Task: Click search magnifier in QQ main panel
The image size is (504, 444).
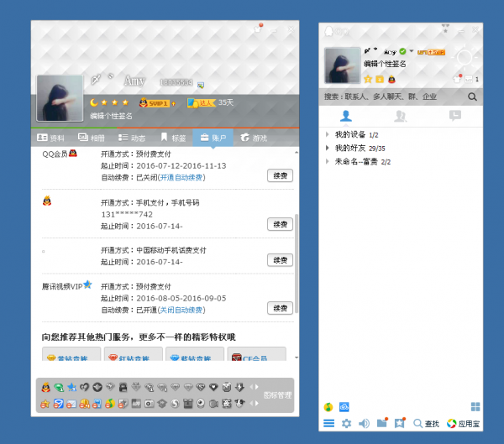Action: [472, 97]
